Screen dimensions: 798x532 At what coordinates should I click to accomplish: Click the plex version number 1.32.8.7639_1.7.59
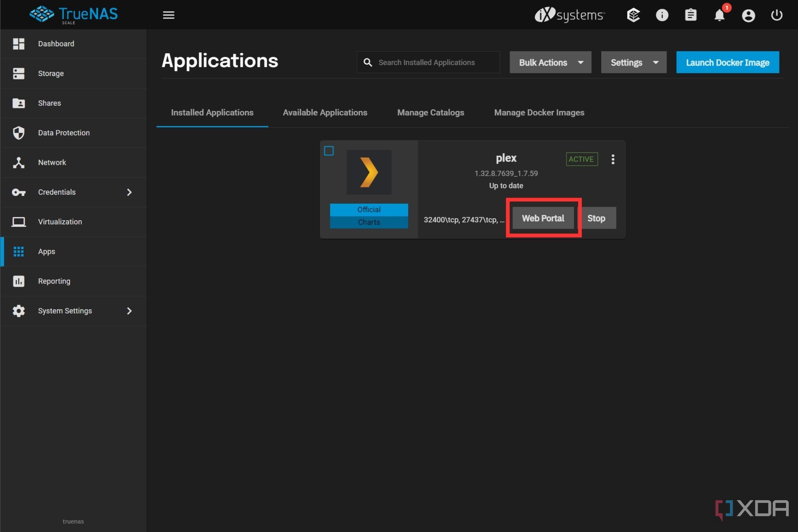click(x=506, y=173)
